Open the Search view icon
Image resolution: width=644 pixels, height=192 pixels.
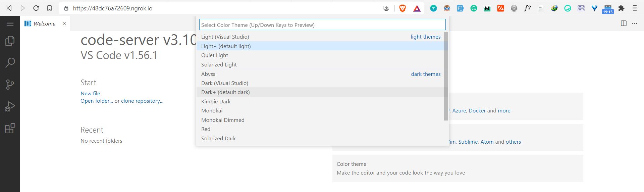tap(10, 63)
